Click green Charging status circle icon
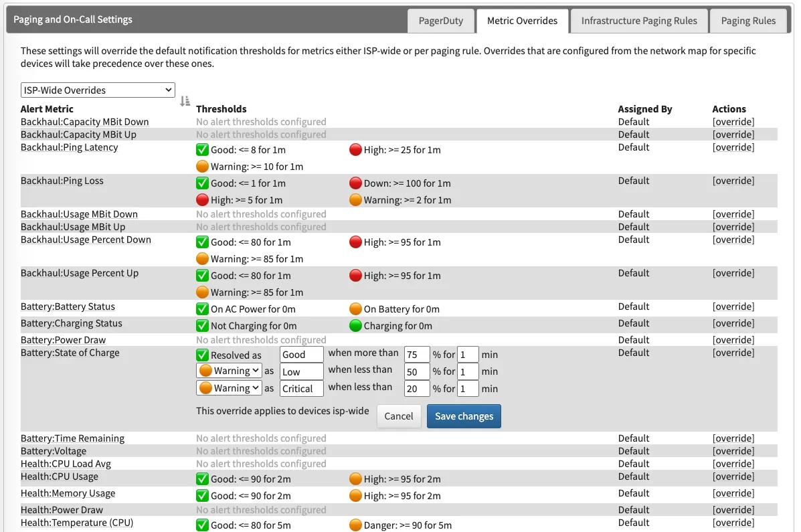The width and height of the screenshot is (801, 532). point(355,325)
